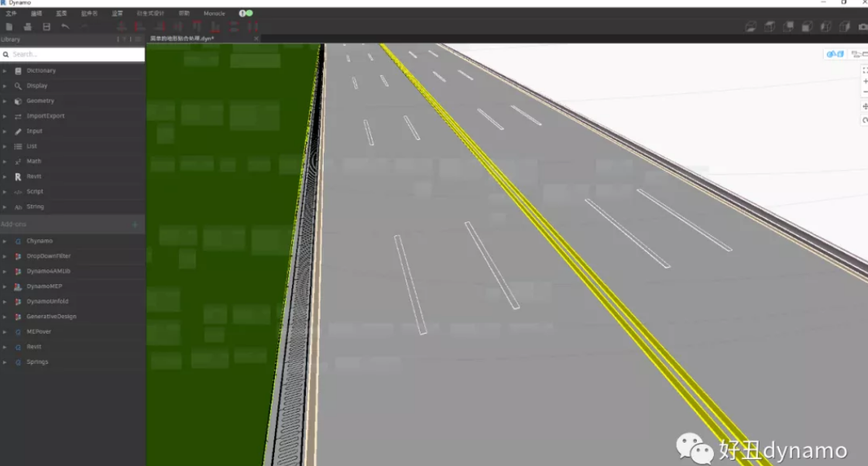
Task: Select the Display category label
Action: (37, 86)
